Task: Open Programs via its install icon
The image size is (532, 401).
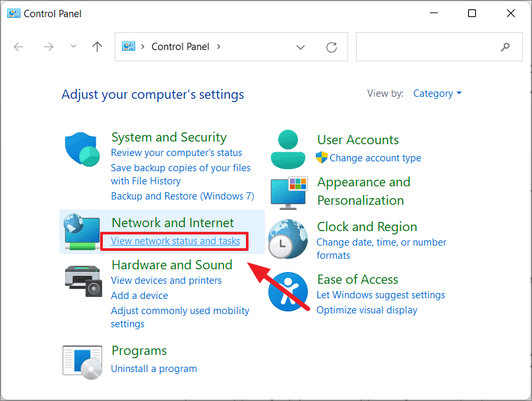Action: [x=82, y=360]
